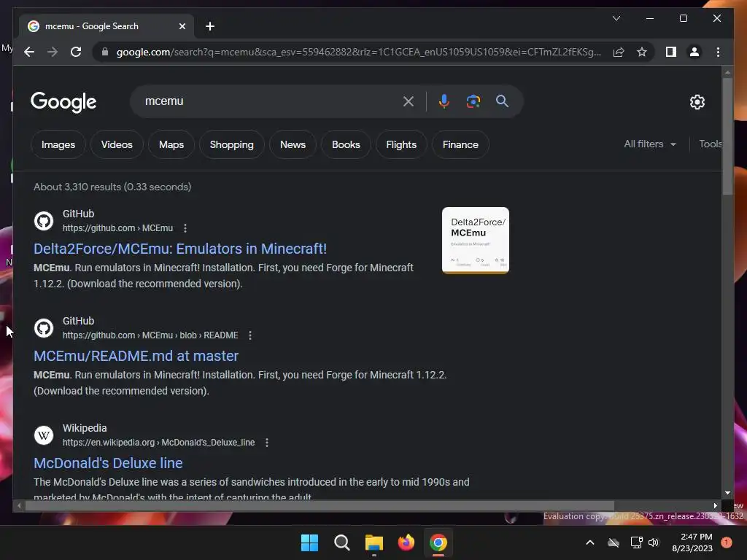Image resolution: width=747 pixels, height=560 pixels.
Task: Share this page from the address bar
Action: 619,52
